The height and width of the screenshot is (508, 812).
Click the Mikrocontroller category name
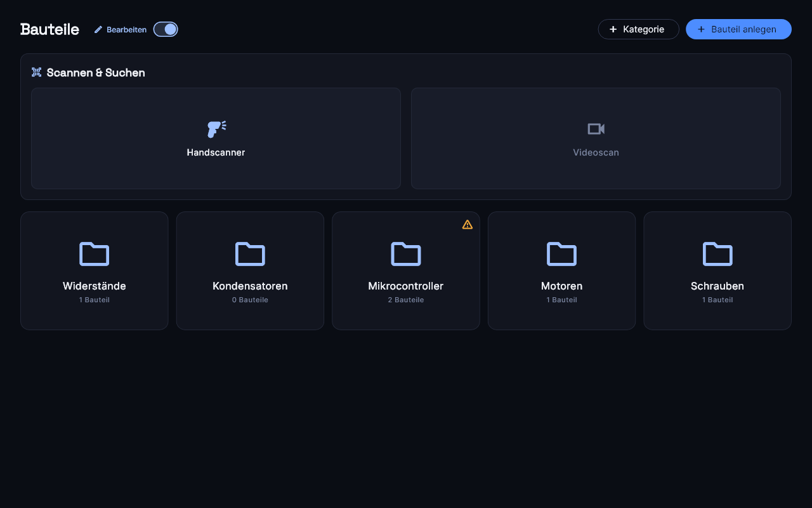406,286
